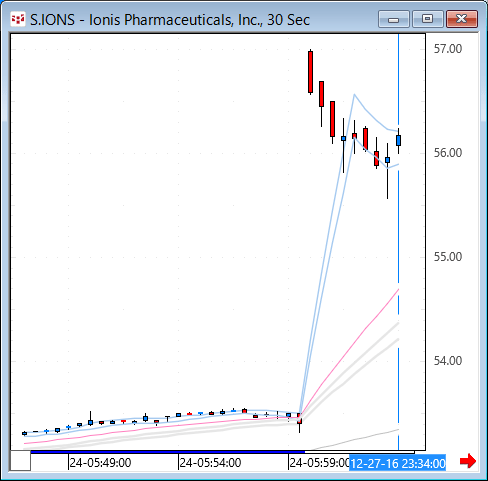Maximize the S.IONS chart window
This screenshot has height=481, width=488.
coord(428,19)
